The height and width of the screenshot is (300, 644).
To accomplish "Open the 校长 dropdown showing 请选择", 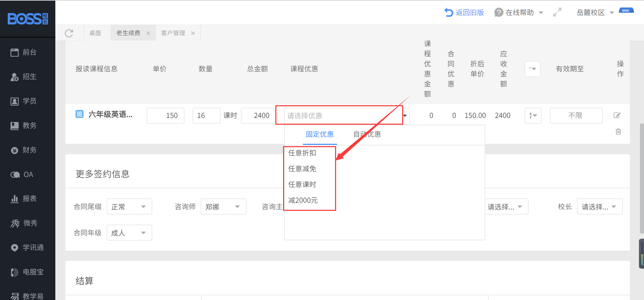I will click(x=600, y=206).
